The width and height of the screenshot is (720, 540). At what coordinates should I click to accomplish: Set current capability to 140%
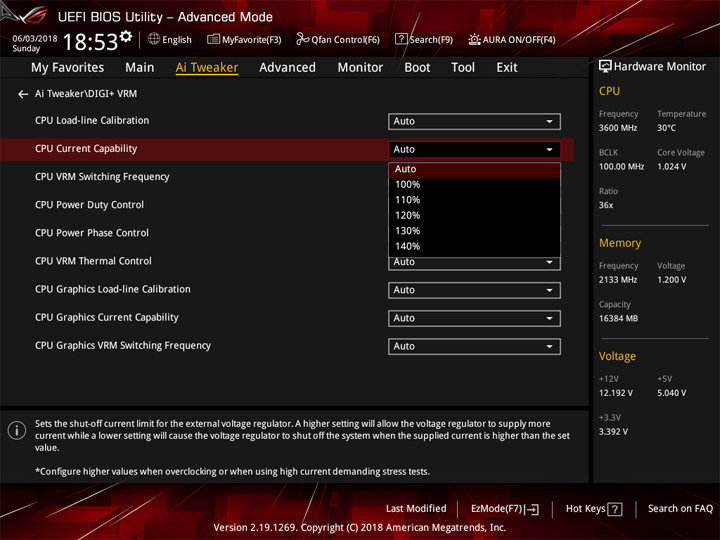click(x=474, y=247)
